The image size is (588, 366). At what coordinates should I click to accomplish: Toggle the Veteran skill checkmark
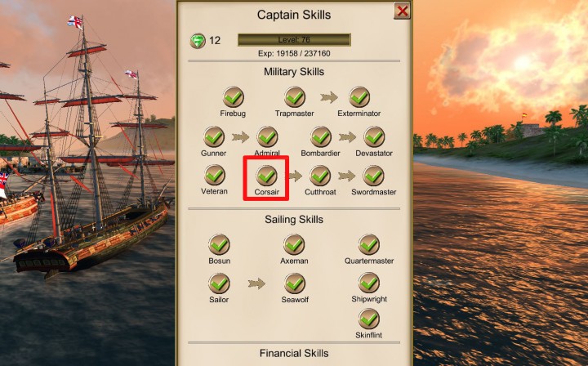[x=214, y=176]
